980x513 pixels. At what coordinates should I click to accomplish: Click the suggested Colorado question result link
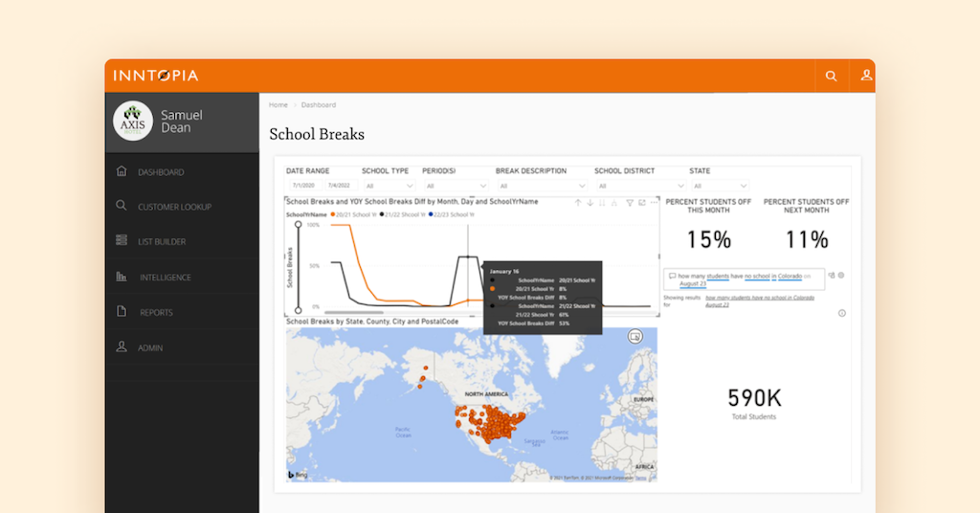coord(760,299)
